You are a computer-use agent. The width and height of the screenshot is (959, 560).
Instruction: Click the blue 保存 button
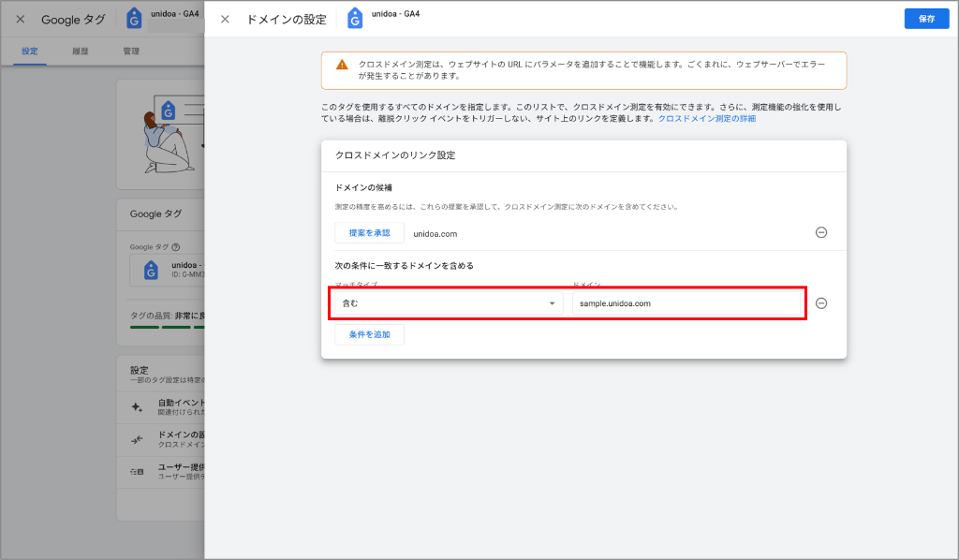pyautogui.click(x=926, y=19)
